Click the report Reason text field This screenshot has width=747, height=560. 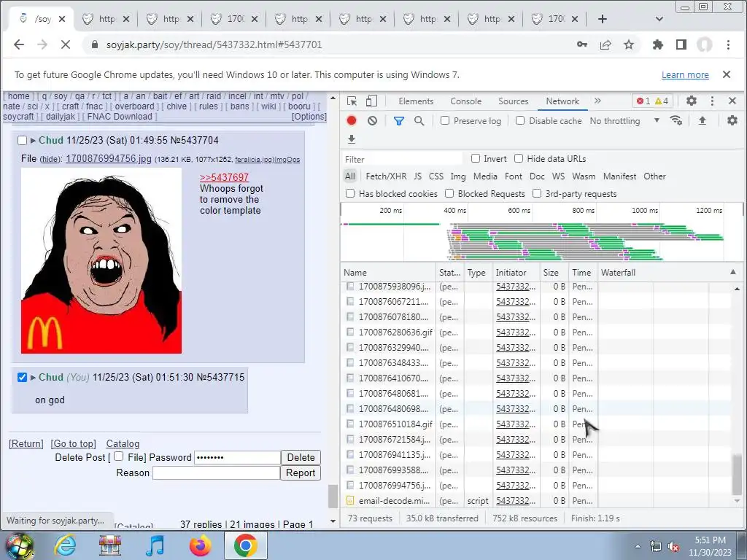pyautogui.click(x=216, y=472)
